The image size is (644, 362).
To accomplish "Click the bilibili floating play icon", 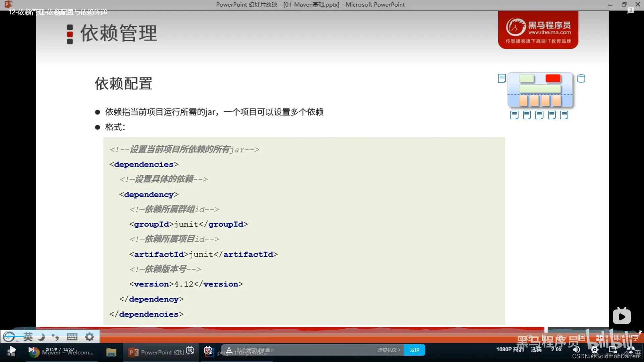I will [x=622, y=316].
